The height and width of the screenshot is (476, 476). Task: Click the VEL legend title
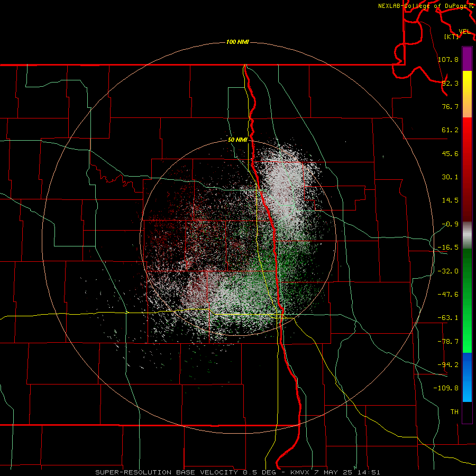[465, 32]
